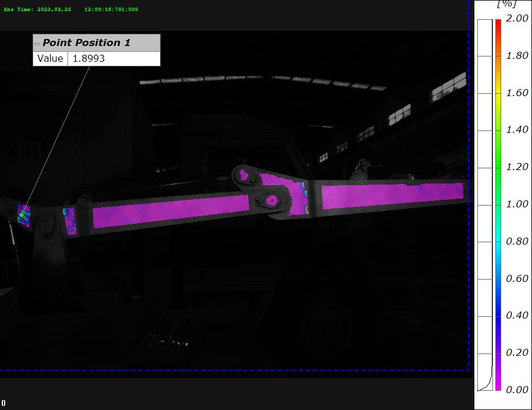Click the 1.00 tick label on the legend

point(517,204)
